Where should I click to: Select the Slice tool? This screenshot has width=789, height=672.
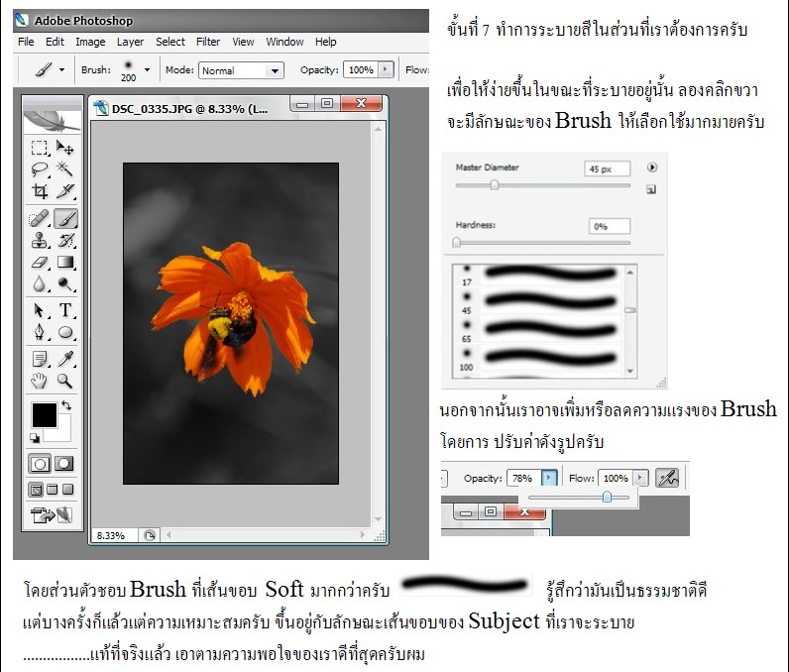coord(65,191)
